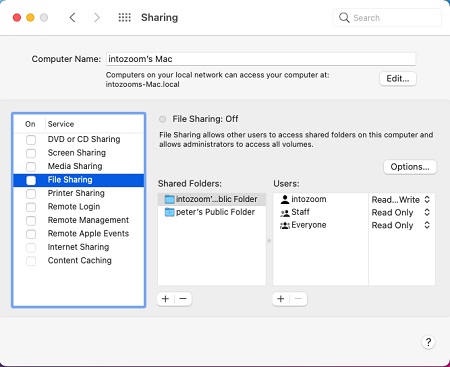Toggle Internet Sharing checkbox
Image resolution: width=450 pixels, height=367 pixels.
click(x=31, y=247)
